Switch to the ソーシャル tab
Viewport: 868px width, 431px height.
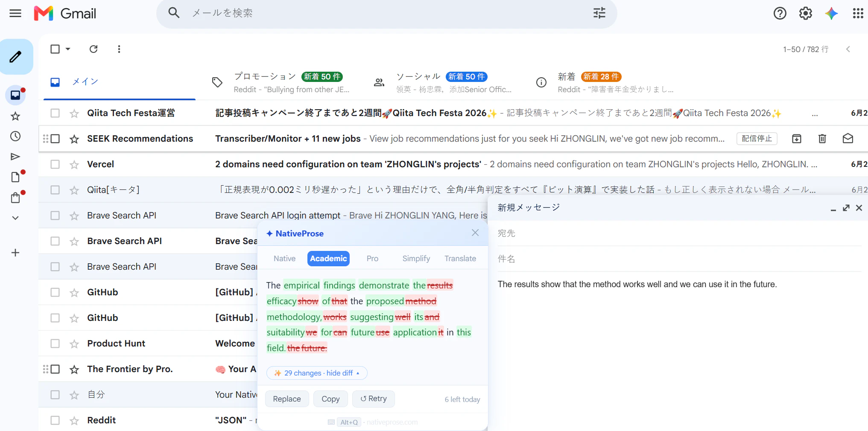(444, 82)
